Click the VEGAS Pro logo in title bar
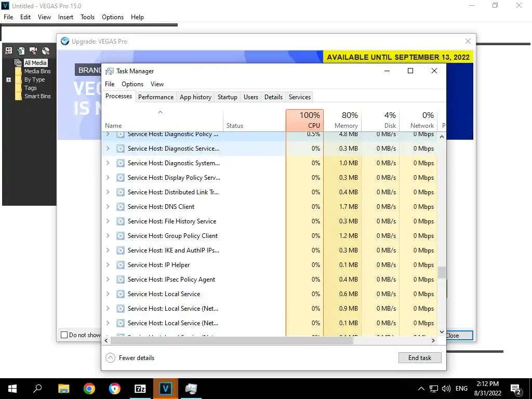This screenshot has height=399, width=532. point(5,6)
